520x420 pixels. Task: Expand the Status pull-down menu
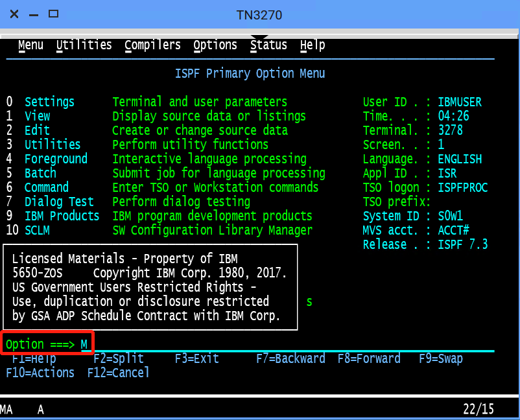click(x=268, y=45)
